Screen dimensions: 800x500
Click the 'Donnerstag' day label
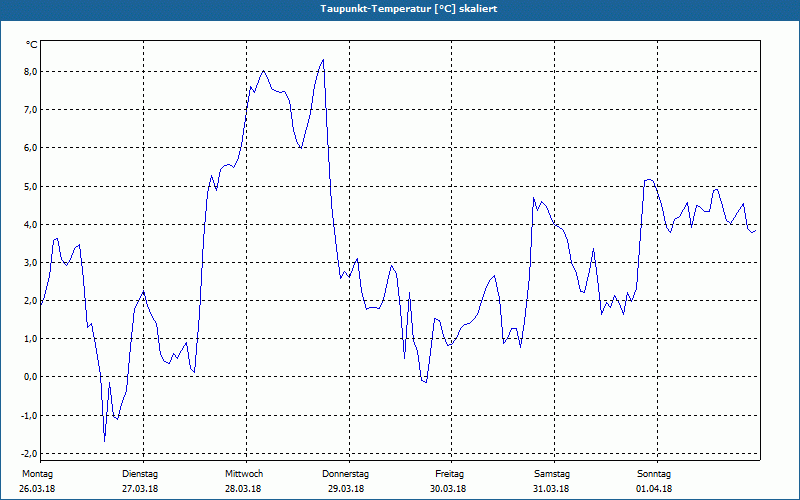point(345,474)
